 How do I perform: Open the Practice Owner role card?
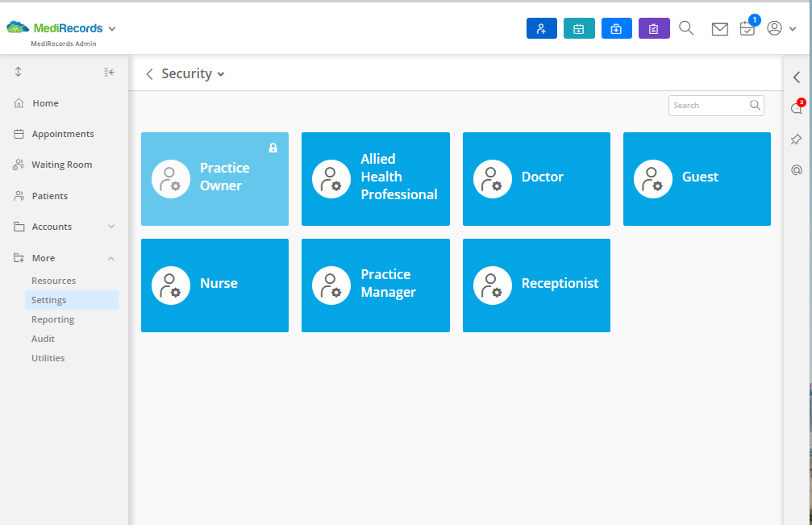(x=215, y=179)
